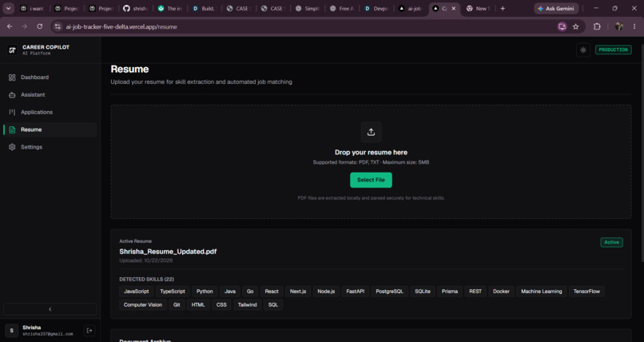Close the currently active browser tab
The height and width of the screenshot is (342, 644).
click(x=453, y=8)
